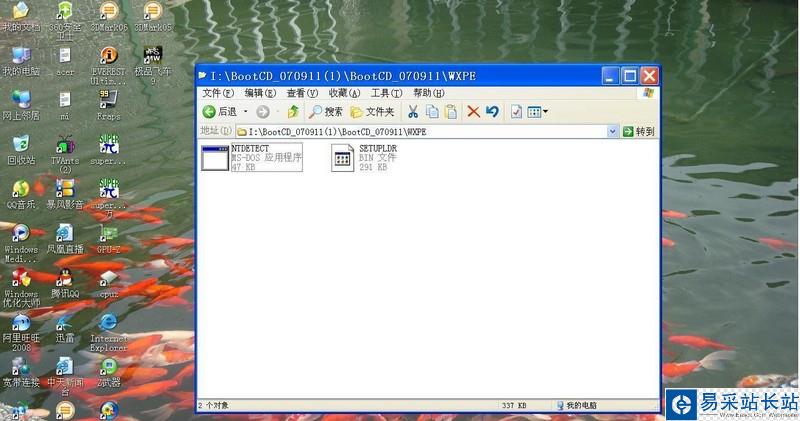Select 宽带连接 desktop shortcut
Screen dimensions: 800x421
(x=21, y=373)
